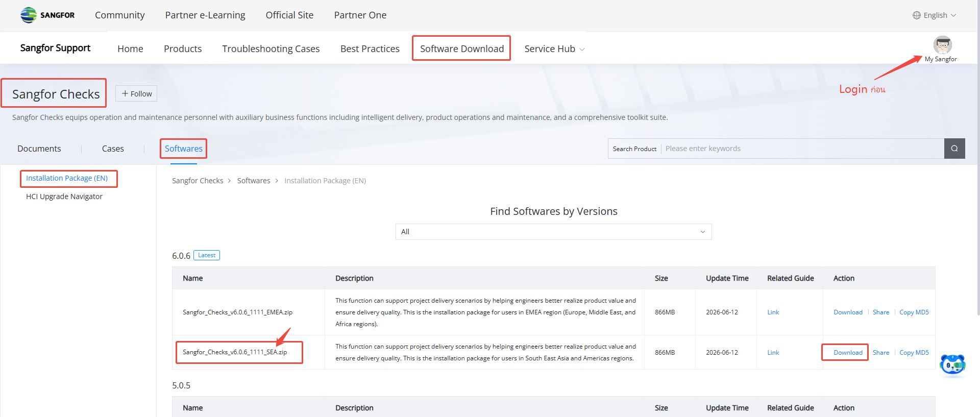Navigate to Best Practices

click(370, 49)
